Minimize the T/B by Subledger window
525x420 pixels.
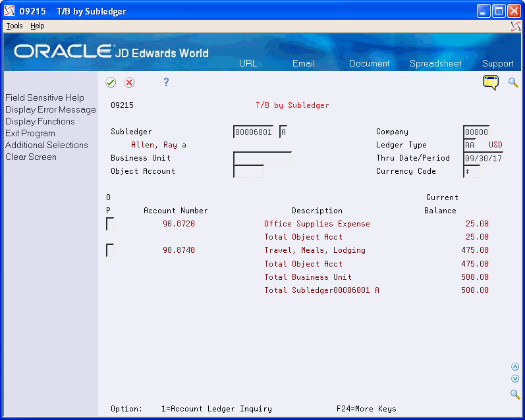point(483,11)
